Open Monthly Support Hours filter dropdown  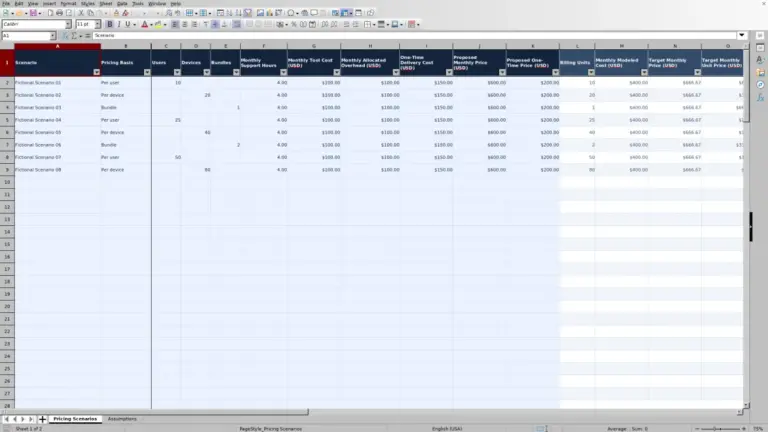click(x=283, y=72)
